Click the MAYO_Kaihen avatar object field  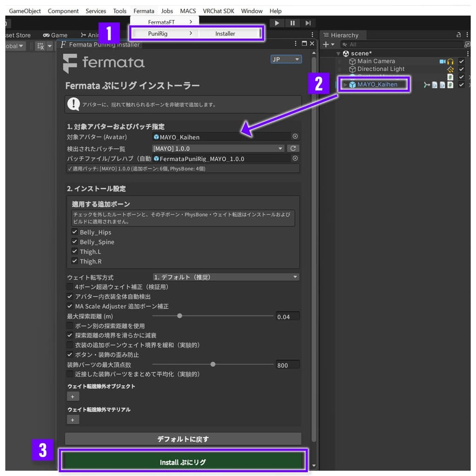[222, 137]
